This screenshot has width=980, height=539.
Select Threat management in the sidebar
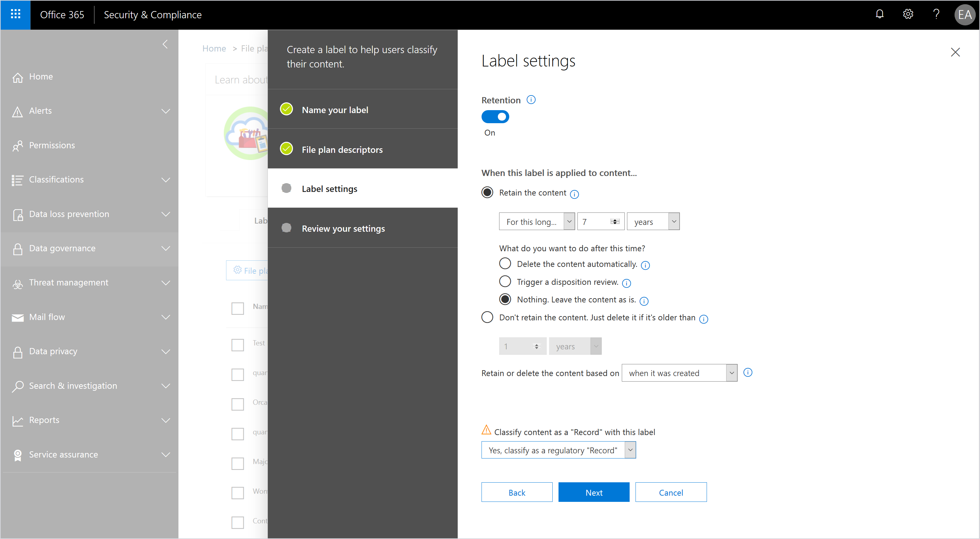tap(69, 283)
